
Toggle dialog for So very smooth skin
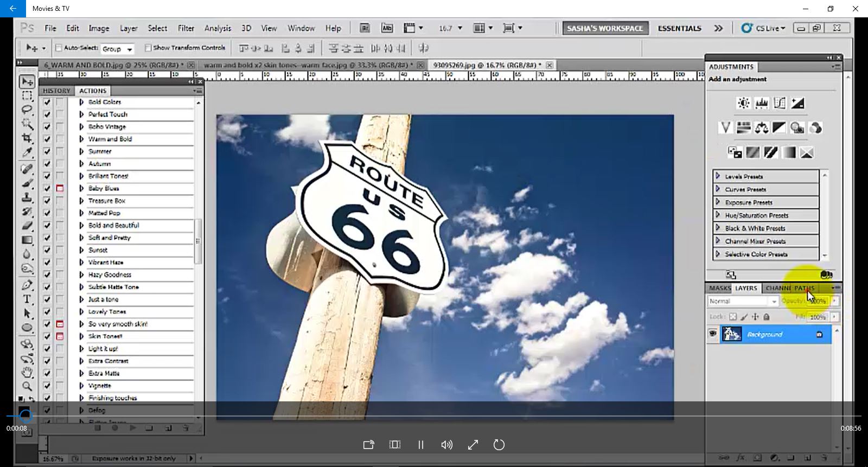click(60, 324)
